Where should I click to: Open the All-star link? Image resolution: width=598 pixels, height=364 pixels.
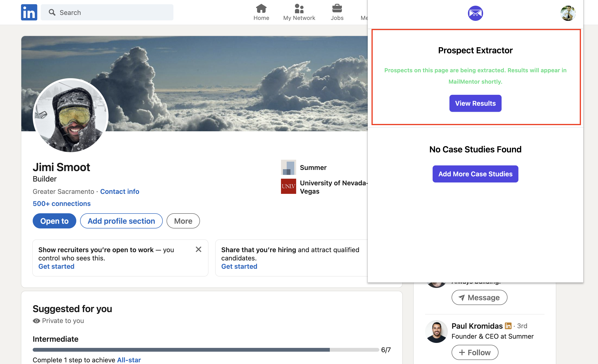point(129,360)
